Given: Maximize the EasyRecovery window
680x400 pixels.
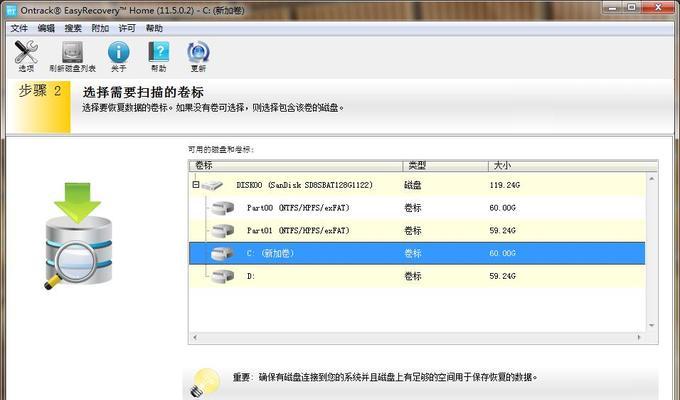Looking at the screenshot, I should 632,7.
